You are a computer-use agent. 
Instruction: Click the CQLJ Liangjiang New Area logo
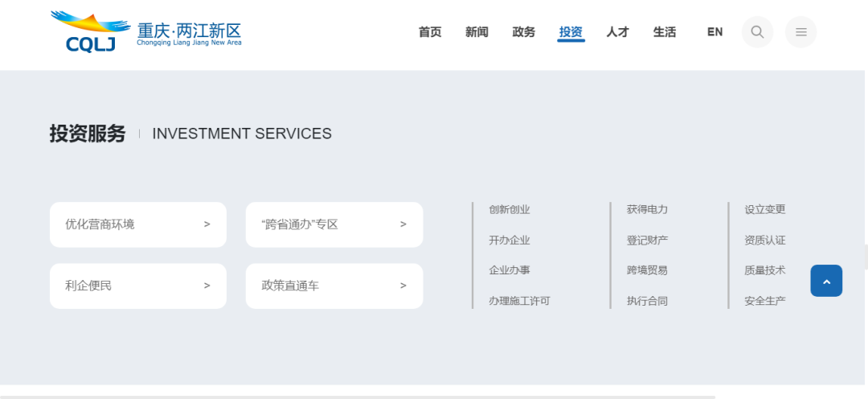[x=145, y=31]
